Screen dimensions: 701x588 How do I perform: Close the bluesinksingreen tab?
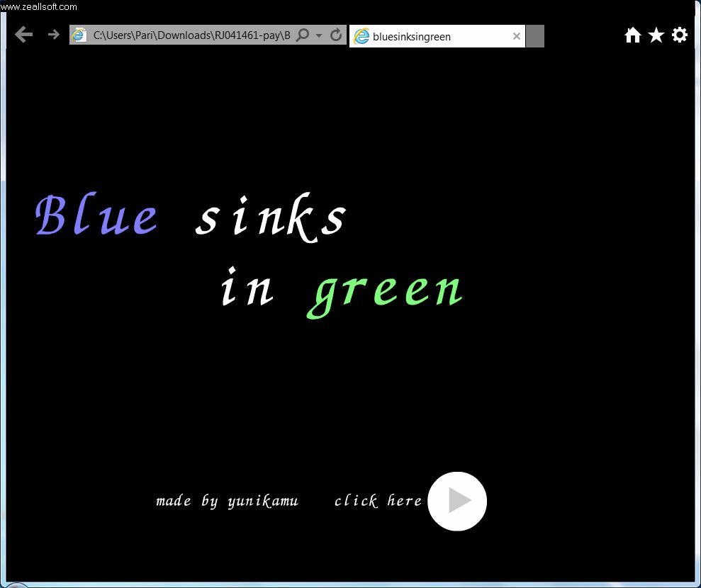click(x=517, y=36)
